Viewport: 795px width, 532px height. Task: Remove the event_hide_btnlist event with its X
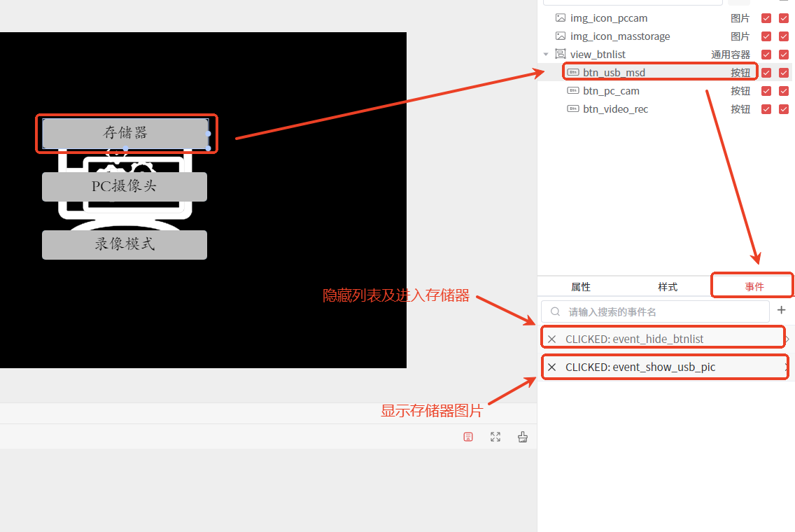552,339
